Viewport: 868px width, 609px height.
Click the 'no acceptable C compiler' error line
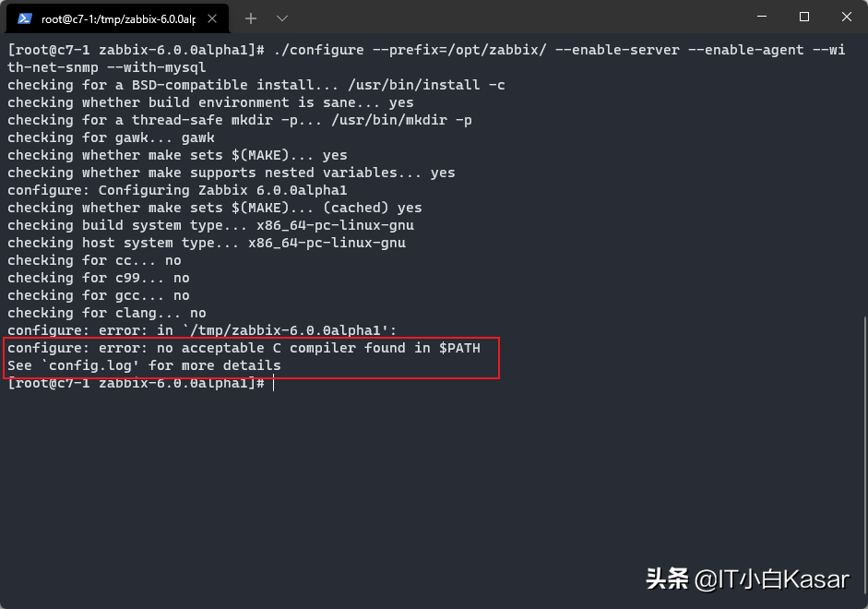pyautogui.click(x=244, y=348)
